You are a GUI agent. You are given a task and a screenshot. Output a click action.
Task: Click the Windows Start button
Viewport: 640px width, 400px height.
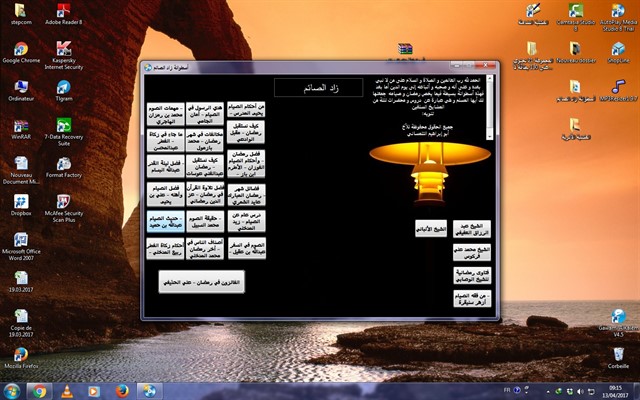[11, 391]
